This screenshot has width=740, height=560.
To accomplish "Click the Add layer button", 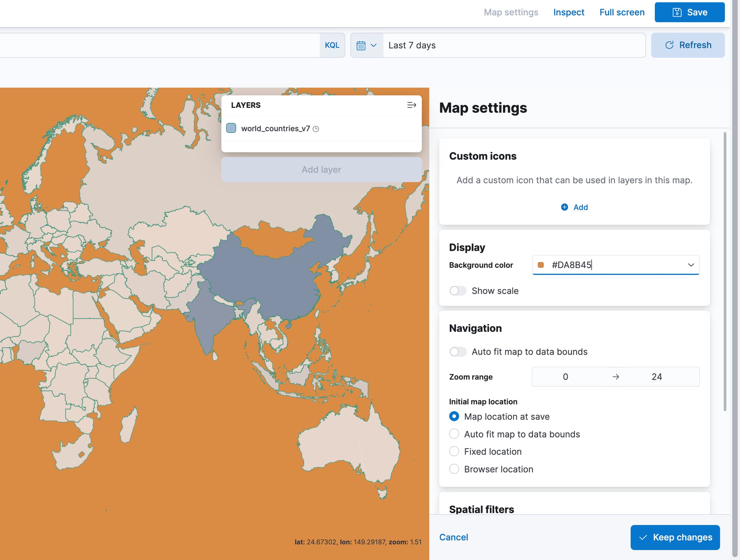I will point(321,169).
